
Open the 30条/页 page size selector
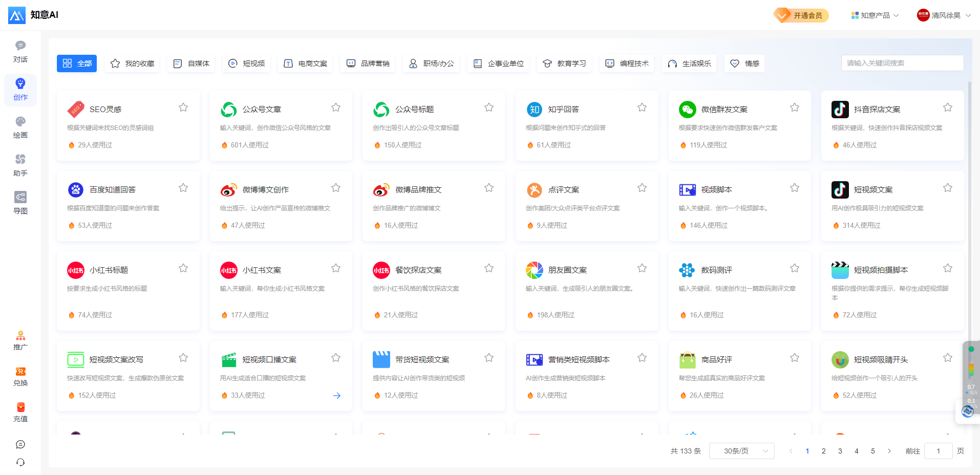741,451
